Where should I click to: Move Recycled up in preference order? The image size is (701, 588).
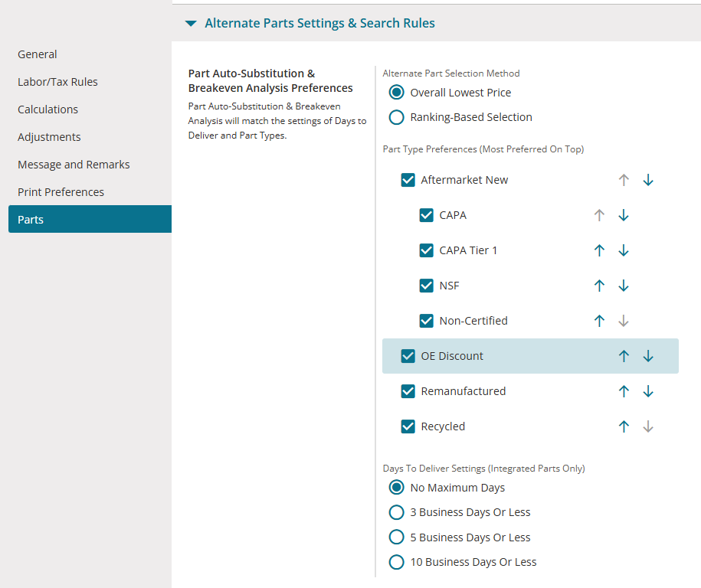click(x=624, y=426)
